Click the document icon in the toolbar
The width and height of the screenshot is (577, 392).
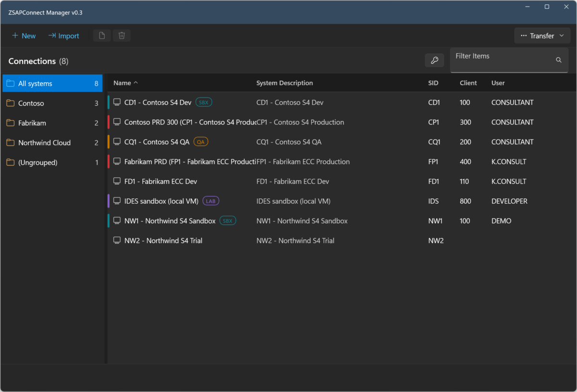pyautogui.click(x=101, y=36)
